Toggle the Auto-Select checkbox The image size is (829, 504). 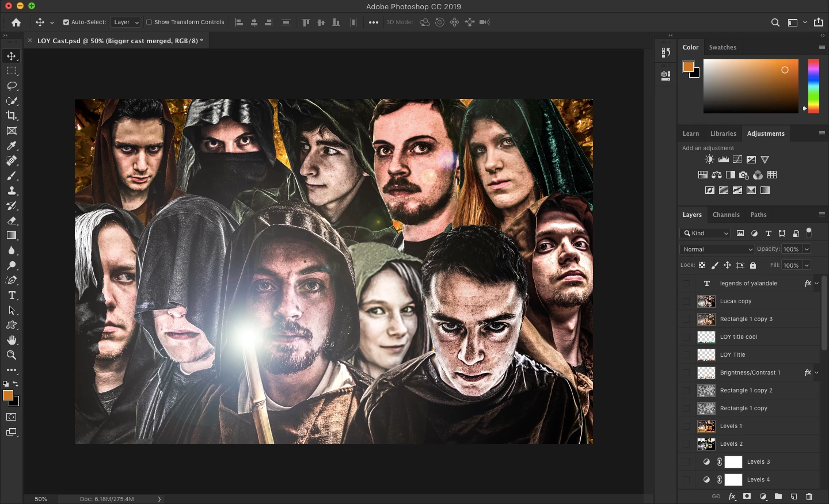(66, 22)
